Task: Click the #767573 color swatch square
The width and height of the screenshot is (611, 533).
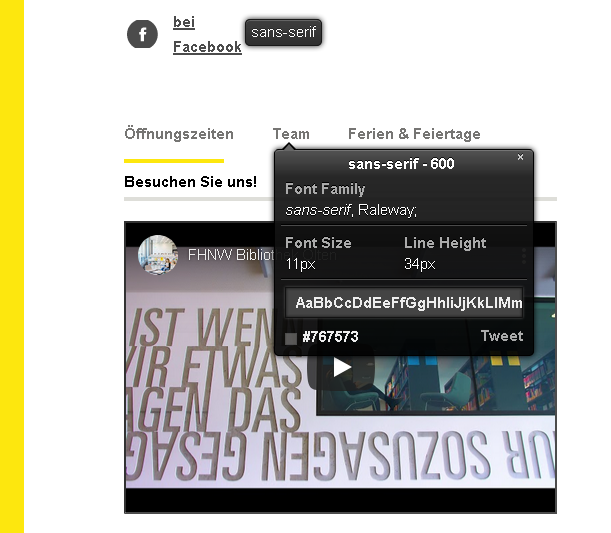Action: click(291, 339)
